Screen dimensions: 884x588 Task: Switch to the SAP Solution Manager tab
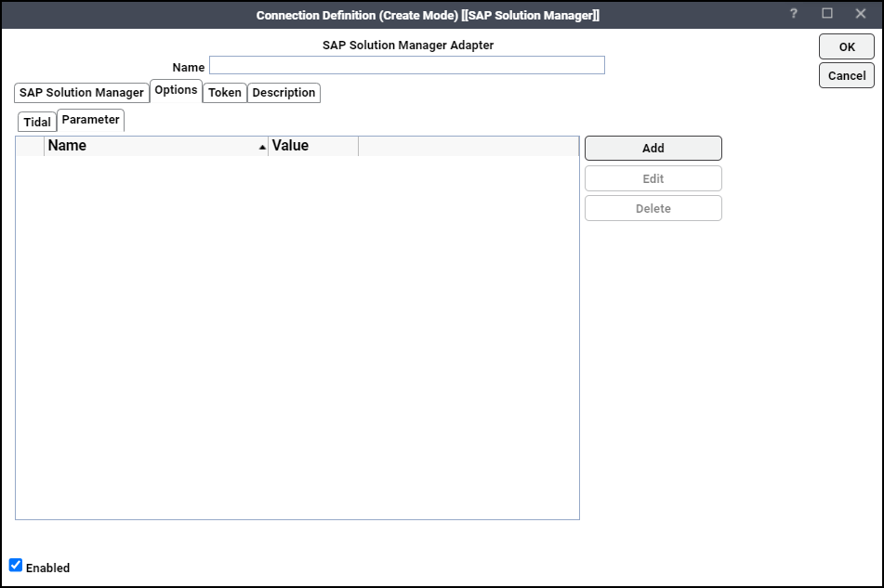click(x=82, y=92)
